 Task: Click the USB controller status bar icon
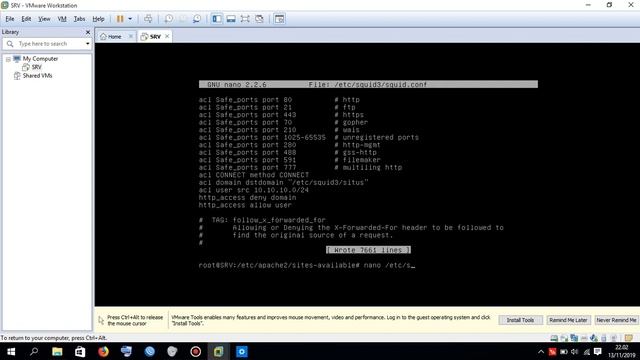584,338
